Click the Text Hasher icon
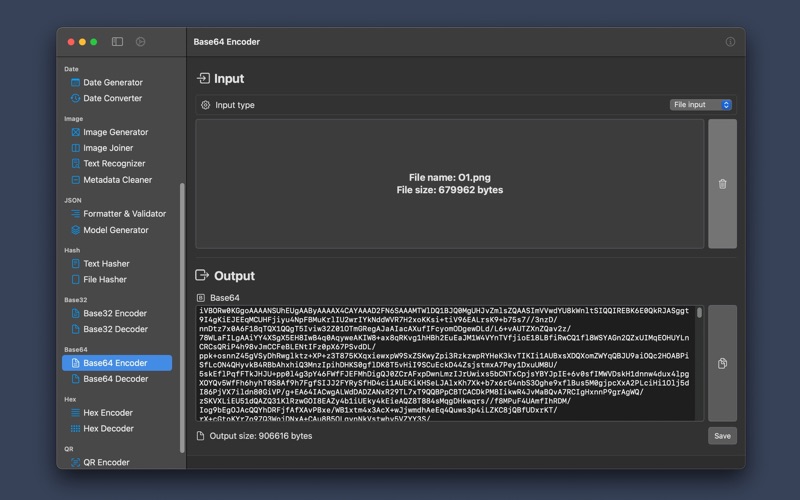The image size is (800, 500). [76, 264]
